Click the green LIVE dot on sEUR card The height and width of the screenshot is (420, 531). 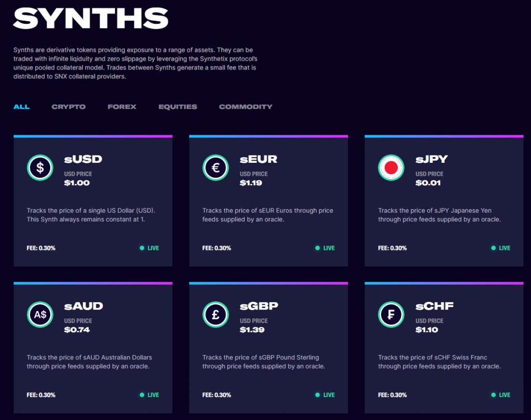click(317, 248)
